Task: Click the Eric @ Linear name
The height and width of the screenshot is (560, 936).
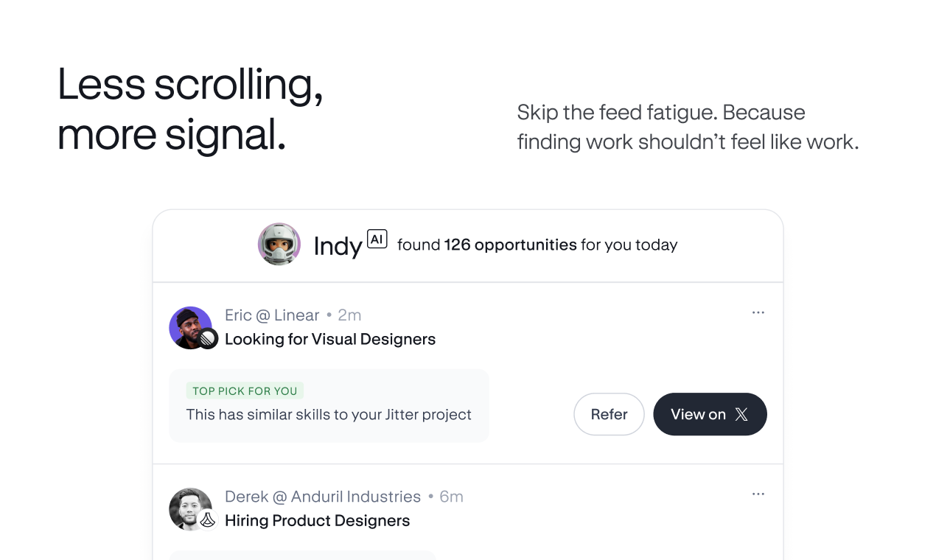Action: point(272,315)
